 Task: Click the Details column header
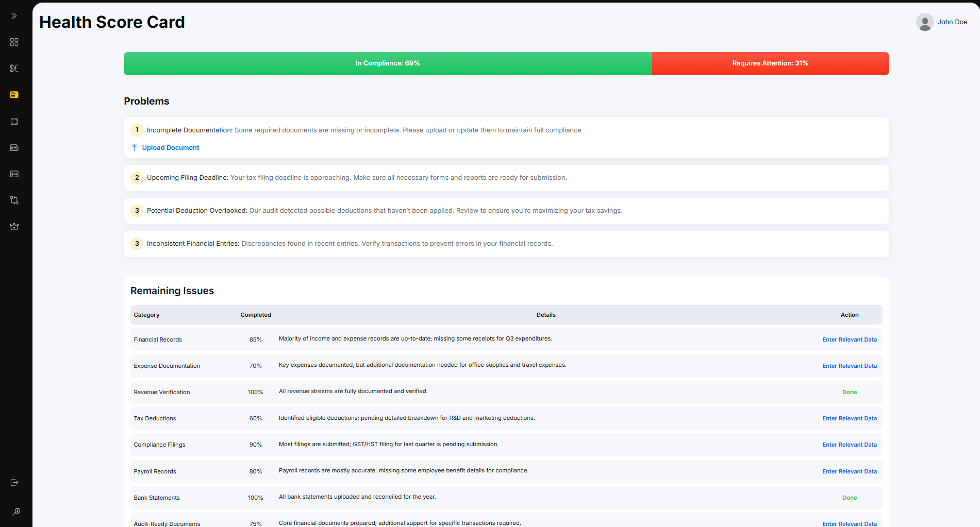tap(546, 315)
